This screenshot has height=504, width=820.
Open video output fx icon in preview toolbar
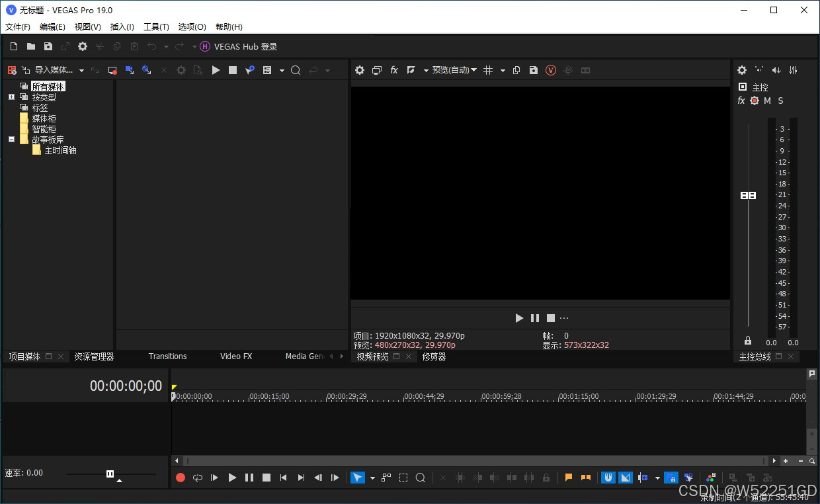394,70
